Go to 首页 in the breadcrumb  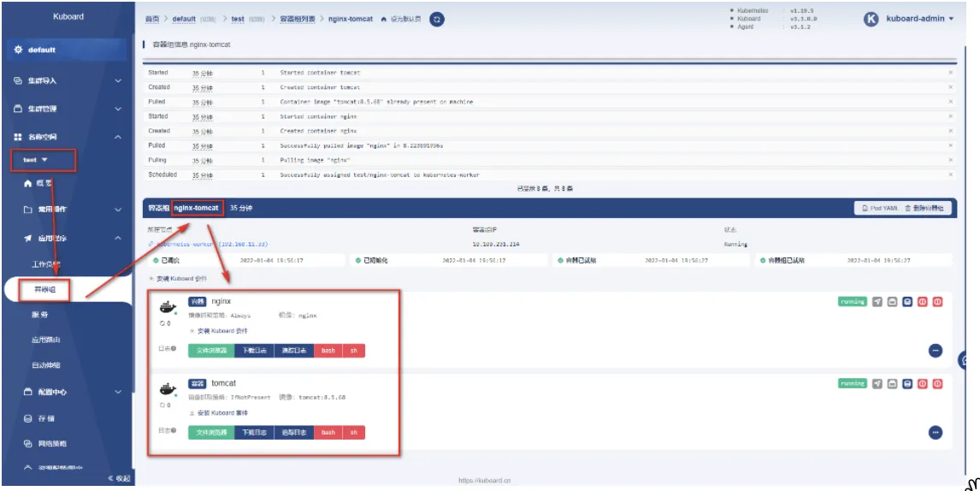point(151,20)
